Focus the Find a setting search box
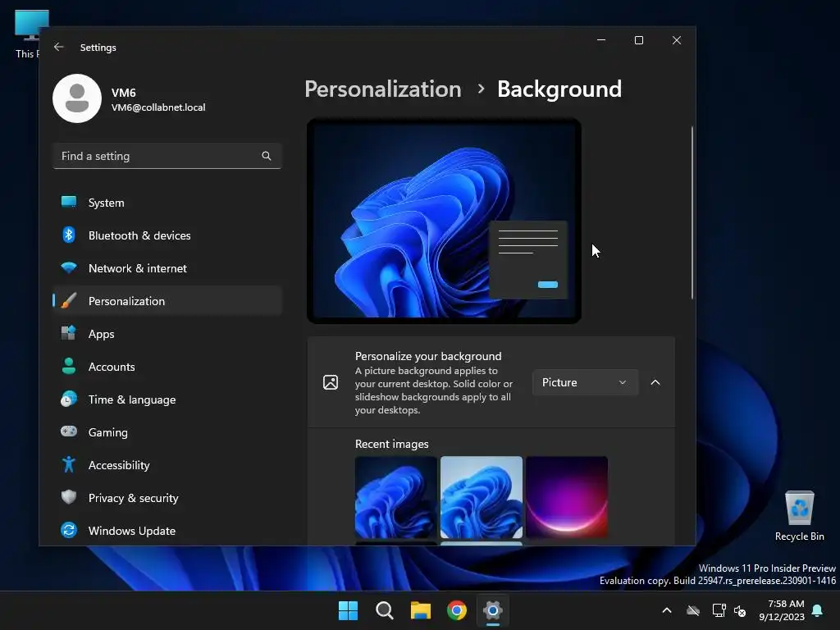 167,156
